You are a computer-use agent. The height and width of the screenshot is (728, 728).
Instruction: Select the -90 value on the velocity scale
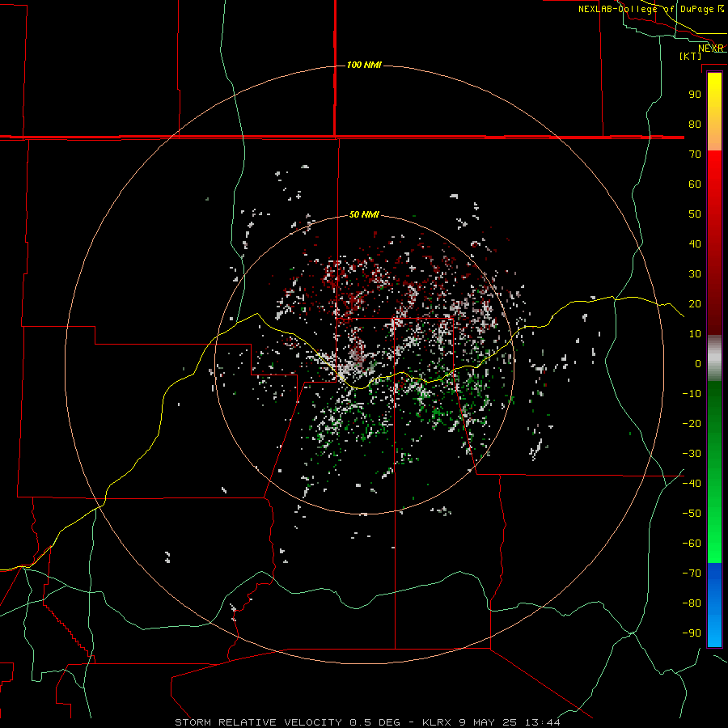pos(692,633)
